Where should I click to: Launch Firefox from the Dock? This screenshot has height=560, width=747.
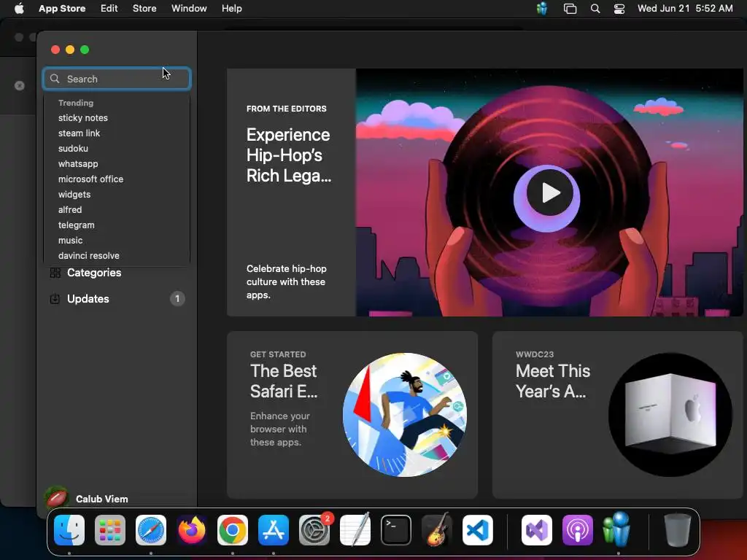pyautogui.click(x=192, y=529)
